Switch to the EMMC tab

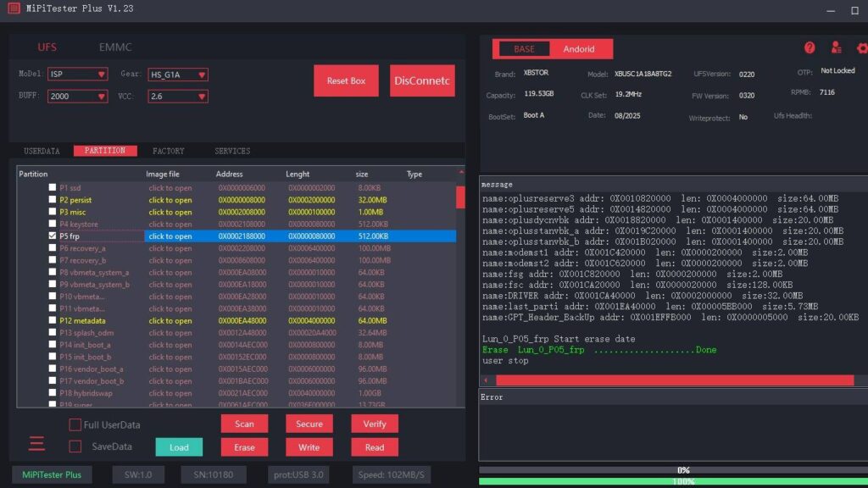pyautogui.click(x=115, y=47)
